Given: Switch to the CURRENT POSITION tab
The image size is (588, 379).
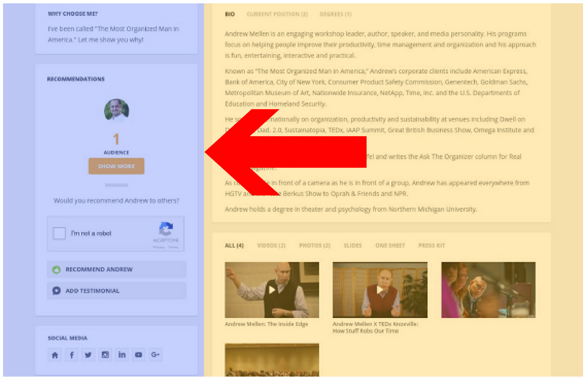Looking at the screenshot, I should pos(276,13).
